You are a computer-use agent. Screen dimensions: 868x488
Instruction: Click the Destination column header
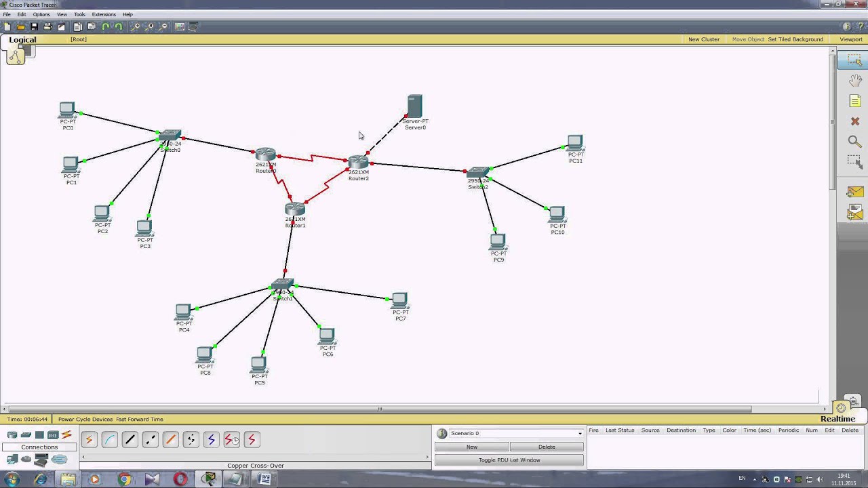[x=681, y=430]
